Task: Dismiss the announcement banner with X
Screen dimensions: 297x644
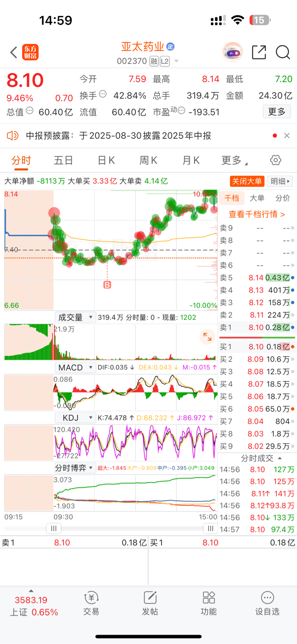Action: pyautogui.click(x=287, y=135)
